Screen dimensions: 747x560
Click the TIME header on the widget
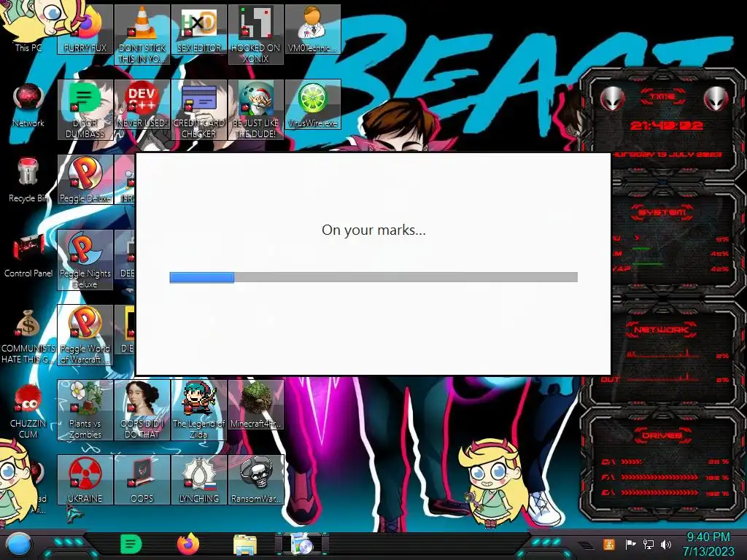click(662, 97)
